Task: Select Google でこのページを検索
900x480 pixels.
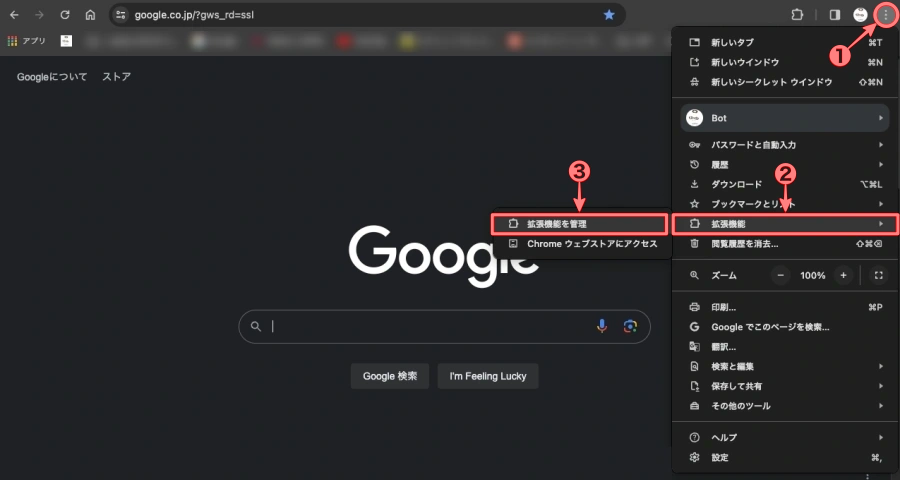Action: point(785,327)
